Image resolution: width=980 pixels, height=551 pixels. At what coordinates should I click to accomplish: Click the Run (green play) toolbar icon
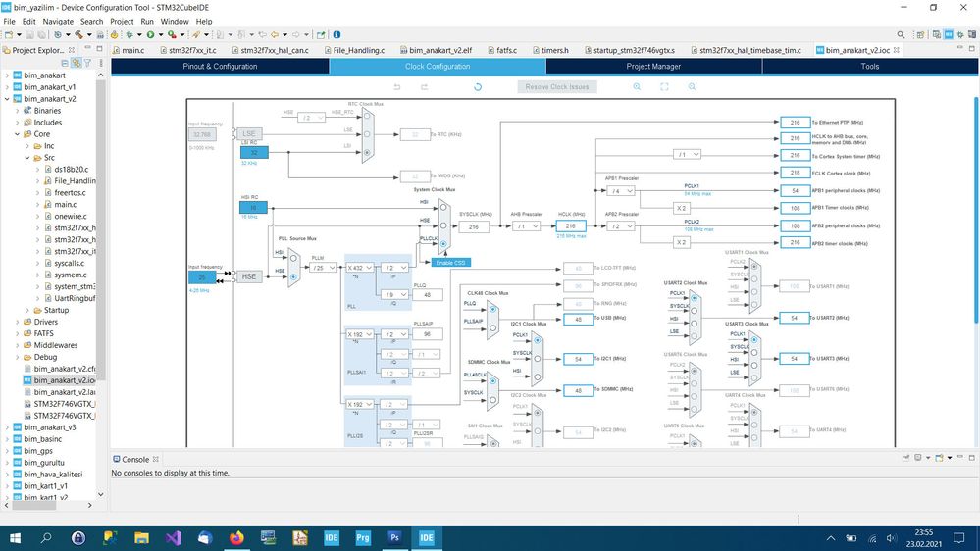[150, 35]
